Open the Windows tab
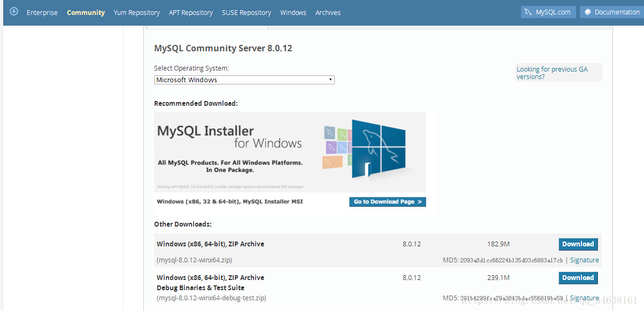Viewport: 644px width, 311px height. 293,12
